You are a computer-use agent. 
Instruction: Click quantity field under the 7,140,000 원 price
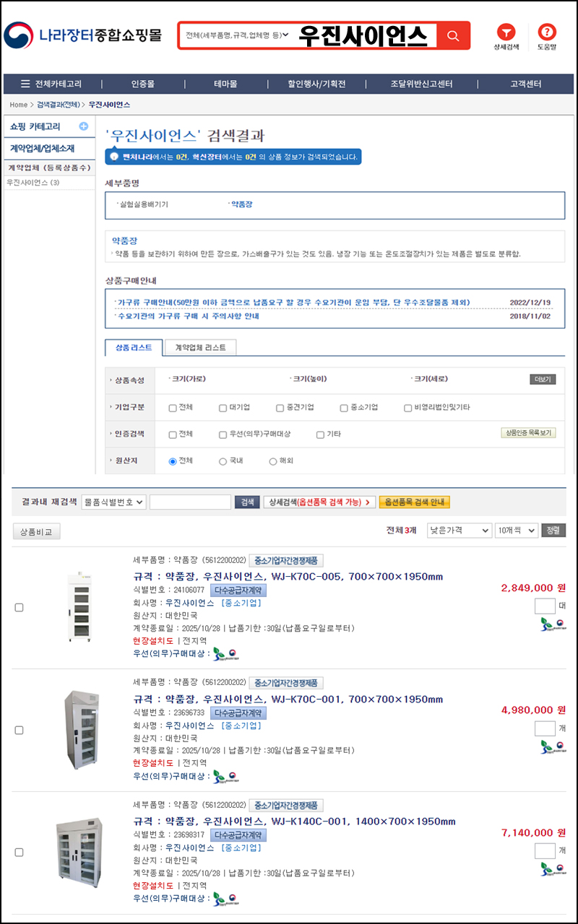pos(545,851)
